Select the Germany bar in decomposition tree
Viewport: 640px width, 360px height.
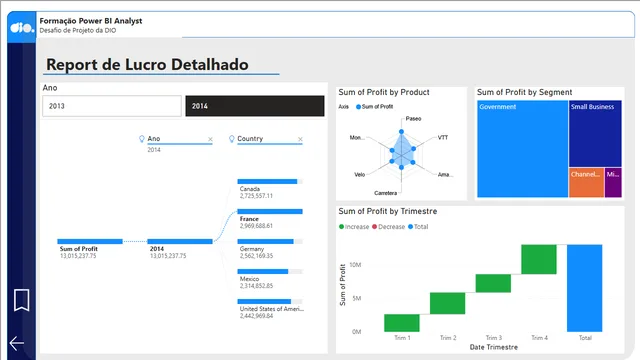[x=270, y=242]
